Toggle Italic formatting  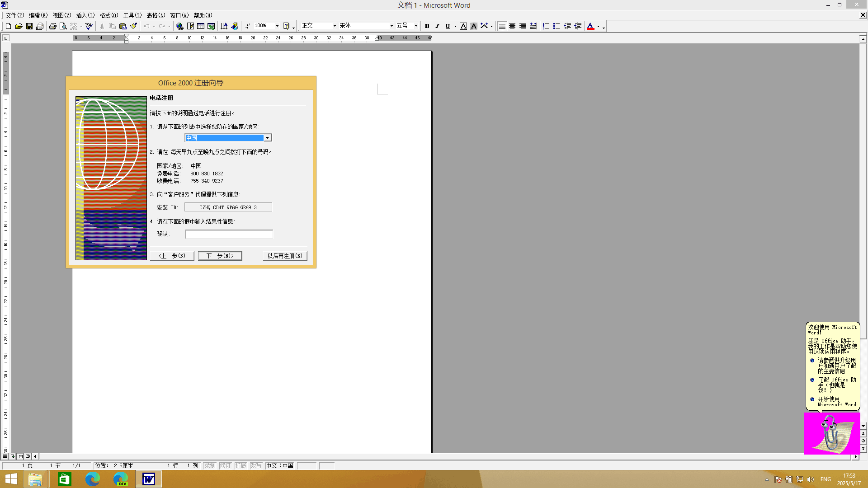click(x=437, y=26)
